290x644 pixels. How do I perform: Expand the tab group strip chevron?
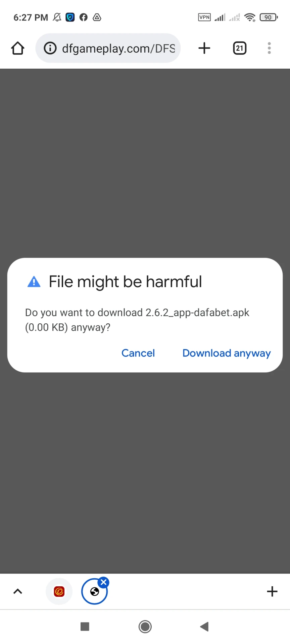18,591
